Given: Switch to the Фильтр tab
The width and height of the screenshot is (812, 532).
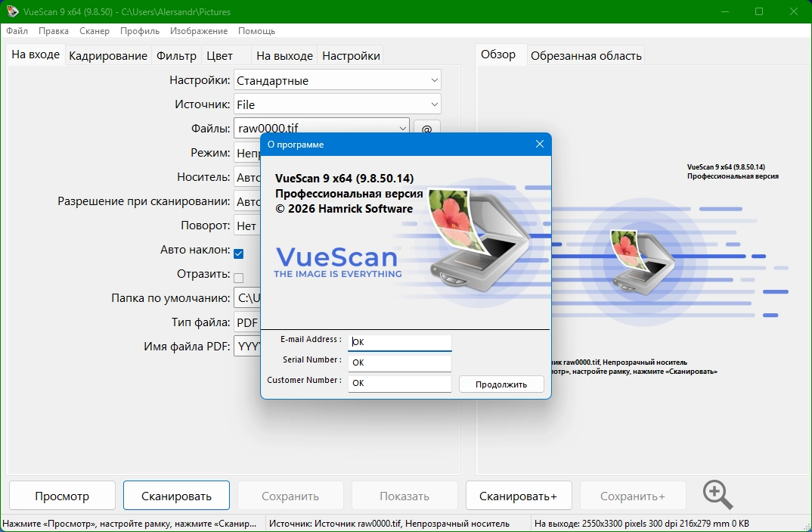Looking at the screenshot, I should tap(177, 55).
